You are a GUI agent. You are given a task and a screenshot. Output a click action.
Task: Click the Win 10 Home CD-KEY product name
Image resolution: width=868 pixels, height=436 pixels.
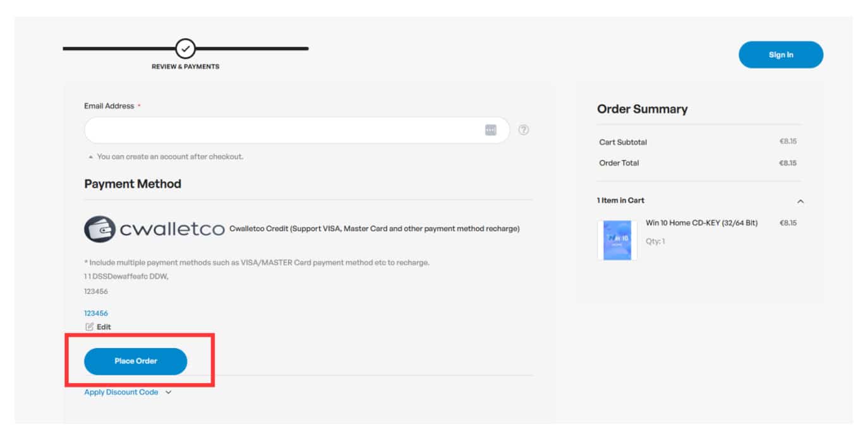click(x=701, y=223)
